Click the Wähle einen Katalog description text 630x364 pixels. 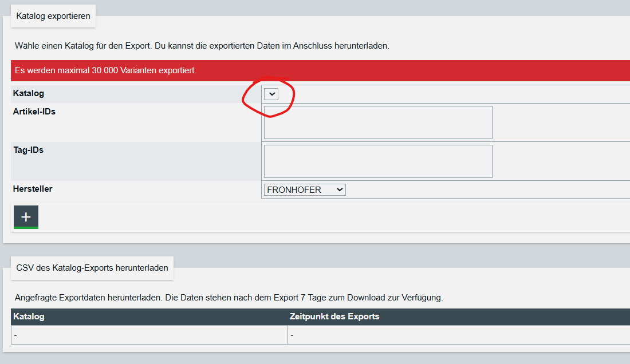(202, 46)
